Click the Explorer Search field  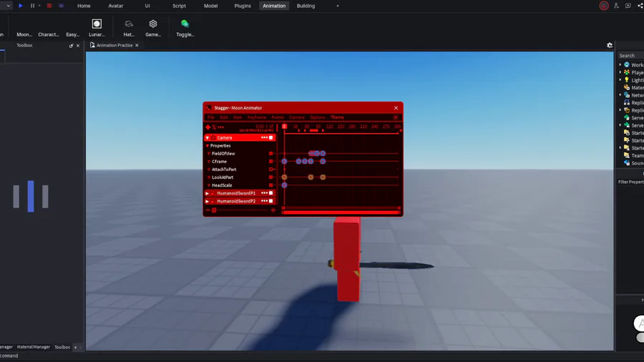[630, 55]
